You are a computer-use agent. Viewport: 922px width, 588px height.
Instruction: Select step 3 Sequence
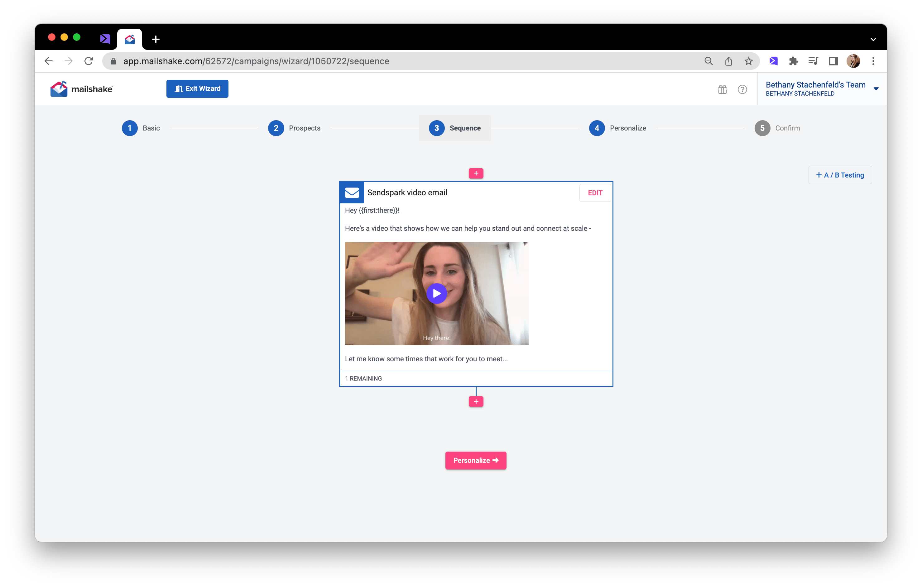coord(455,128)
